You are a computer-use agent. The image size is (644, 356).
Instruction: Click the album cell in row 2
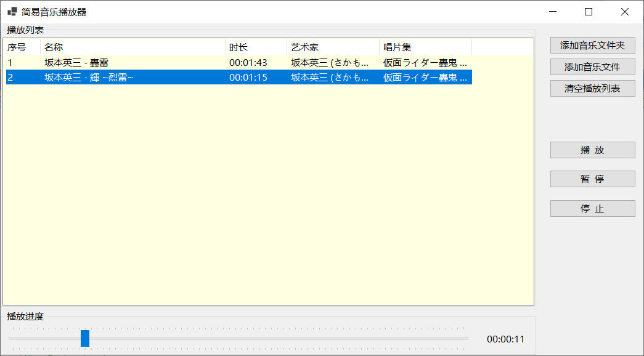[x=425, y=78]
